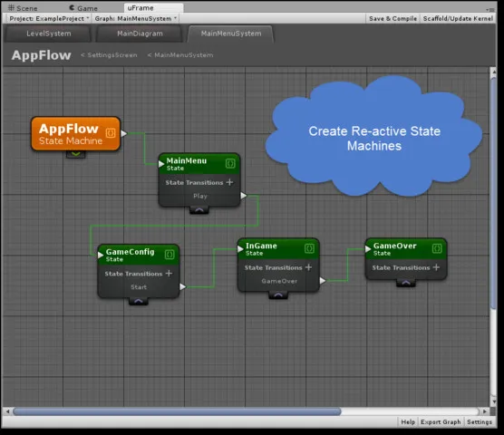
Task: Add a state transition to GameOver
Action: pos(436,267)
